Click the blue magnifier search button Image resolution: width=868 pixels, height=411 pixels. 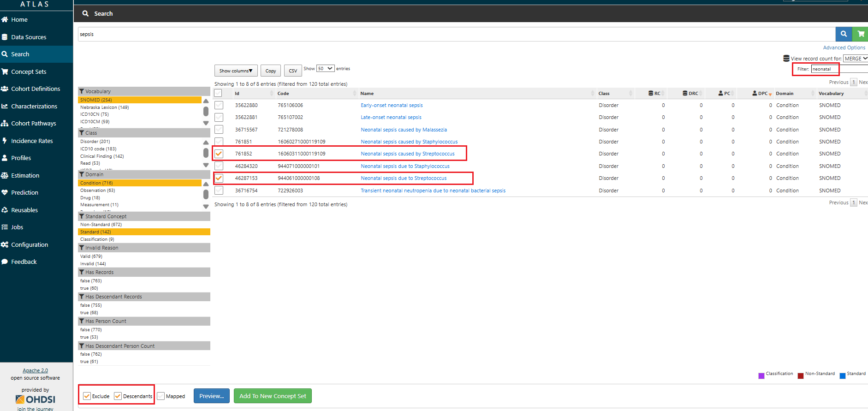point(844,34)
